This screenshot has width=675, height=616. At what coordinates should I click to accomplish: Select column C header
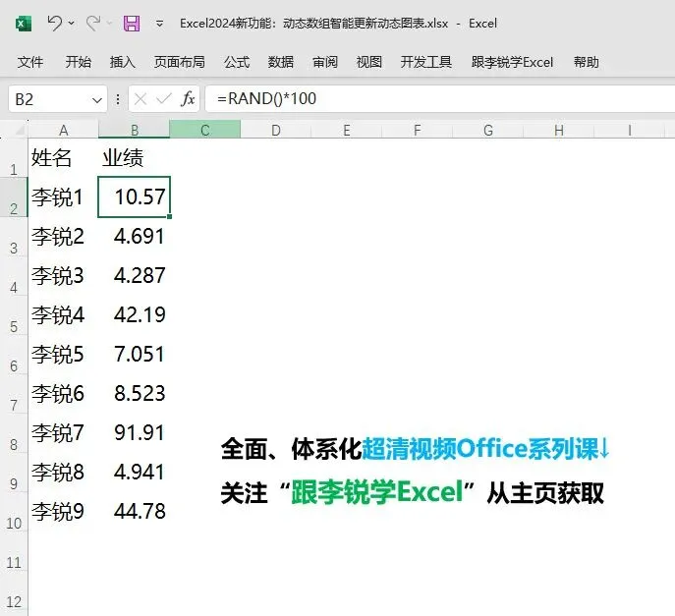205,130
